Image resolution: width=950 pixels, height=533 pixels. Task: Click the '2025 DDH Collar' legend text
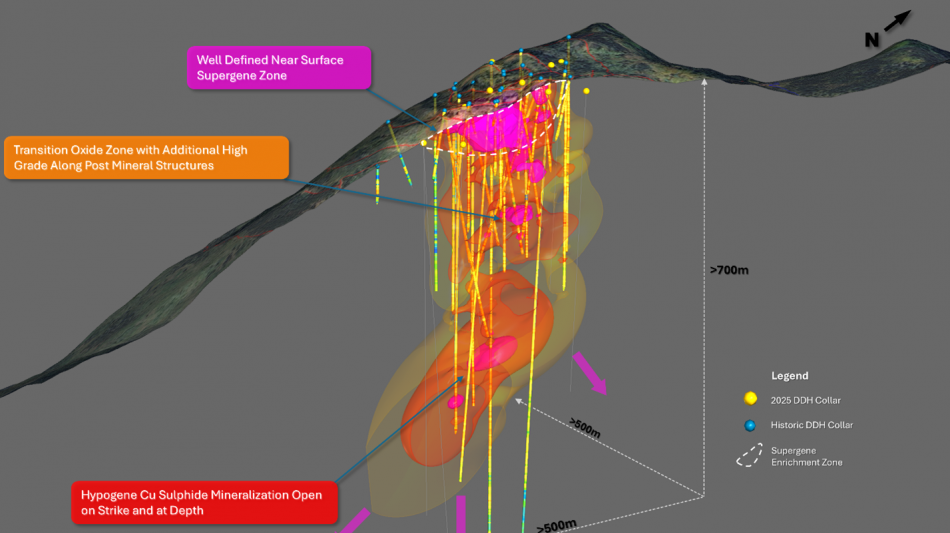[x=805, y=400]
